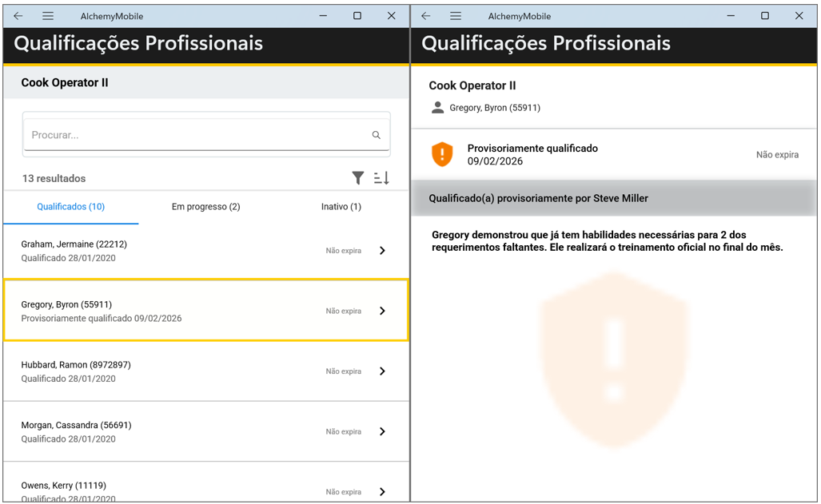Select the Qualificados (10) tab

tap(71, 207)
